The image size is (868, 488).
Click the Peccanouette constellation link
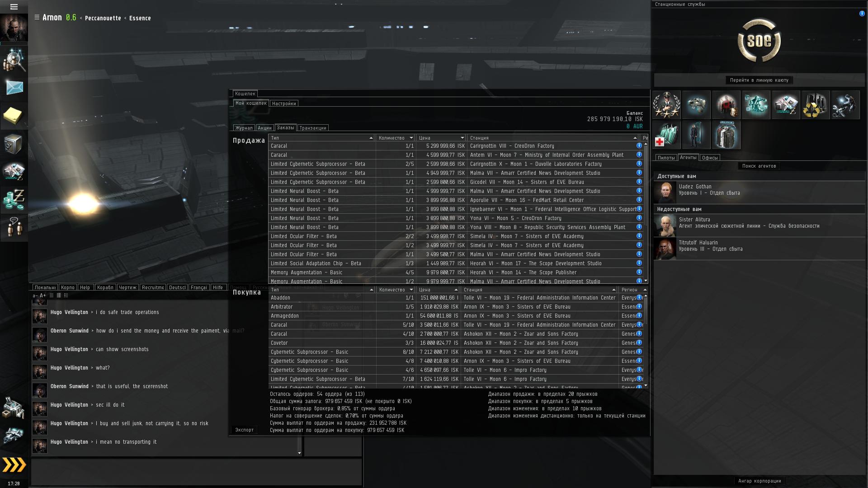pos(103,18)
